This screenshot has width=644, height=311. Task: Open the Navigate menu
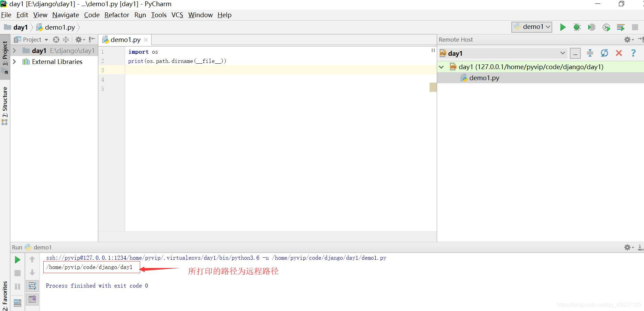click(66, 15)
